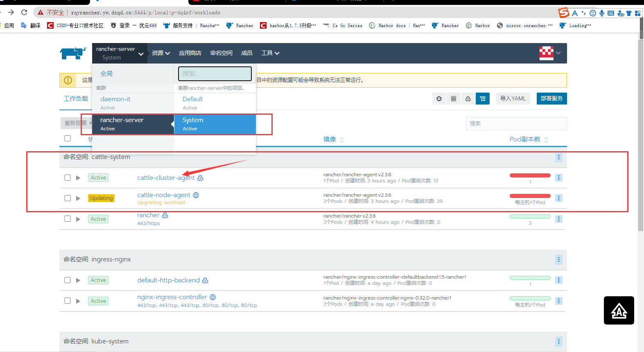Click the browser forward arrow
The width and height of the screenshot is (644, 352).
[11, 12]
